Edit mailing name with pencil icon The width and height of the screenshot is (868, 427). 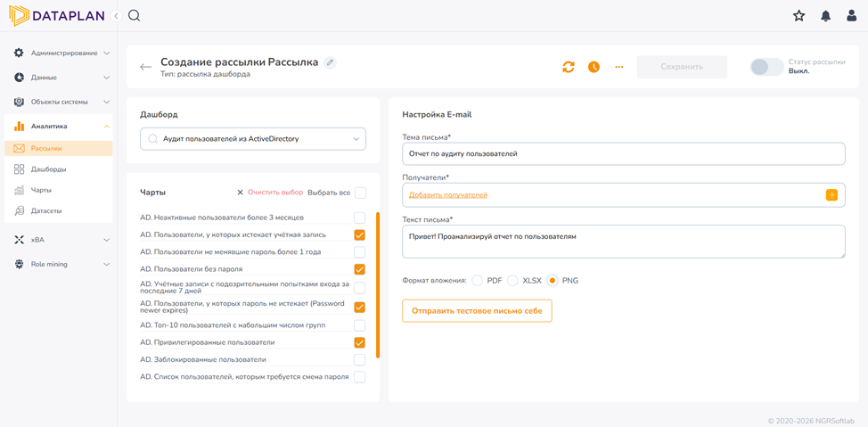point(330,62)
